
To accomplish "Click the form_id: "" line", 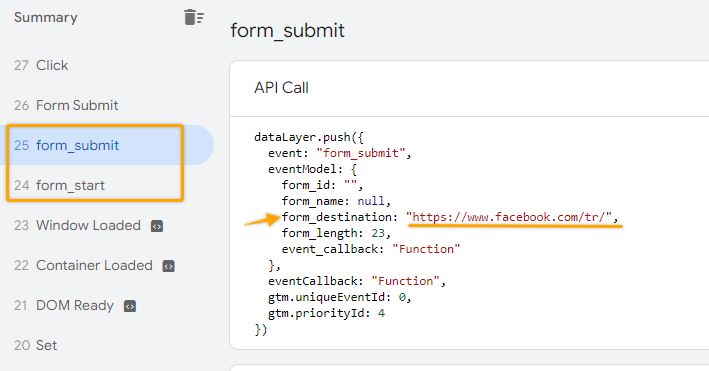I will pos(322,185).
